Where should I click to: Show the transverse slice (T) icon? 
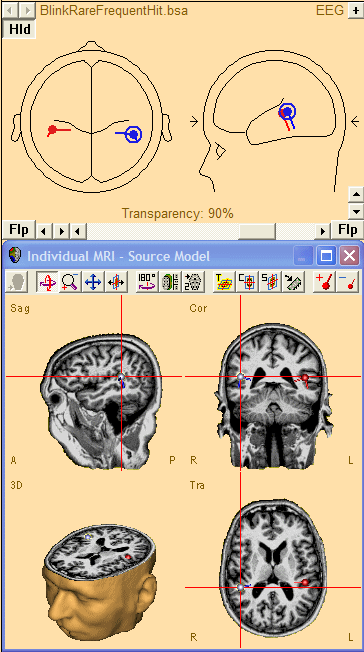[225, 282]
